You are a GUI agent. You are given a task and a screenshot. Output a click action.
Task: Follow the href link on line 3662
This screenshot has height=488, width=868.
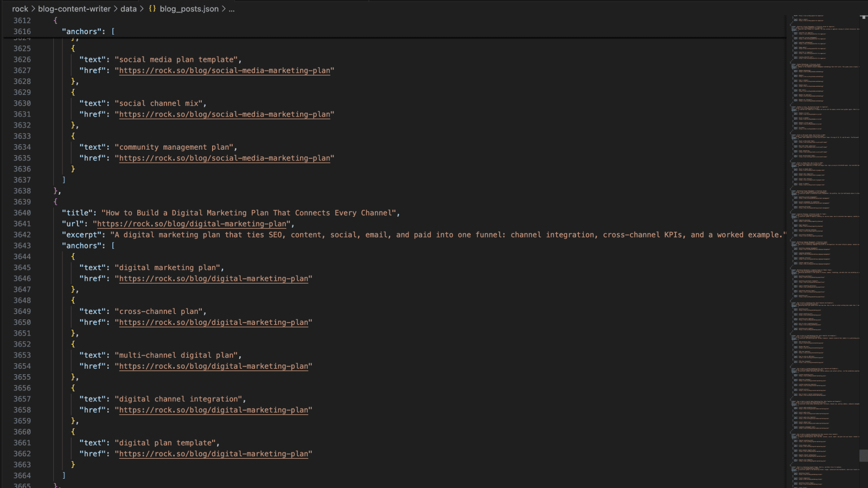click(x=214, y=454)
